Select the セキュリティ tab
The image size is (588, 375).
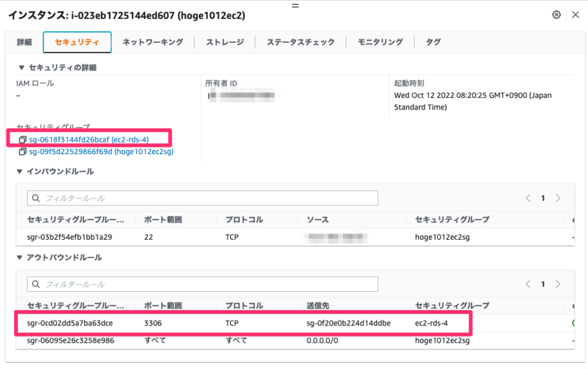pos(77,42)
